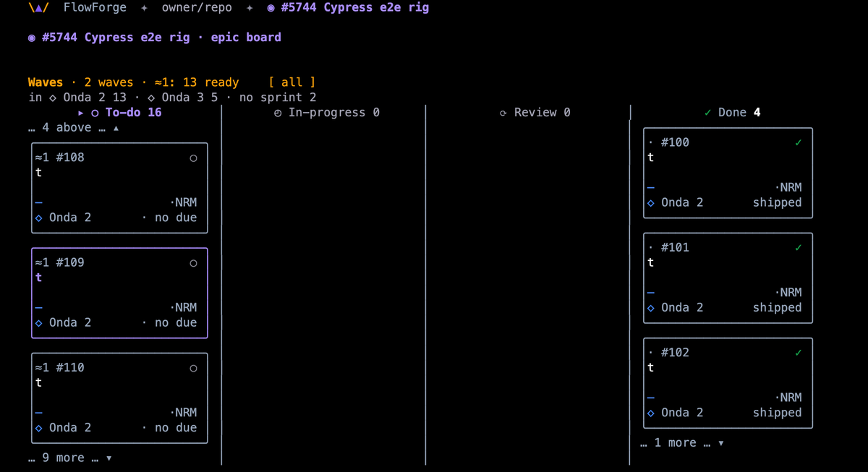Switch to the Done 4 column
868x472 pixels.
point(732,113)
